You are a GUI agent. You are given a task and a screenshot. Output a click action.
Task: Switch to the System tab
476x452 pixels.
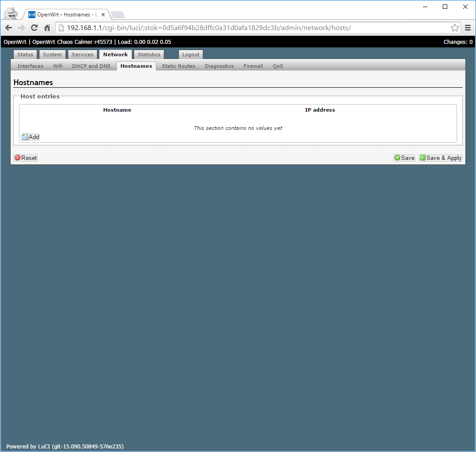pyautogui.click(x=52, y=55)
